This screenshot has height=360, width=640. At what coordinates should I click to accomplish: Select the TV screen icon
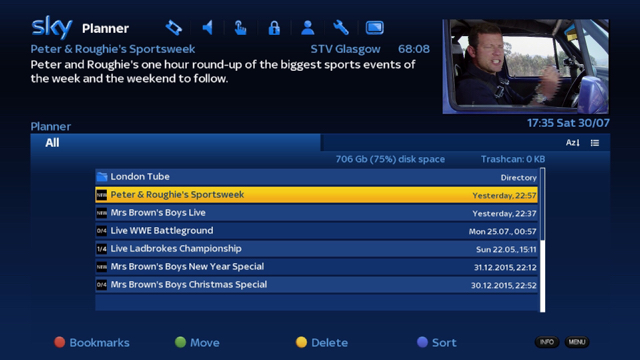pyautogui.click(x=374, y=28)
